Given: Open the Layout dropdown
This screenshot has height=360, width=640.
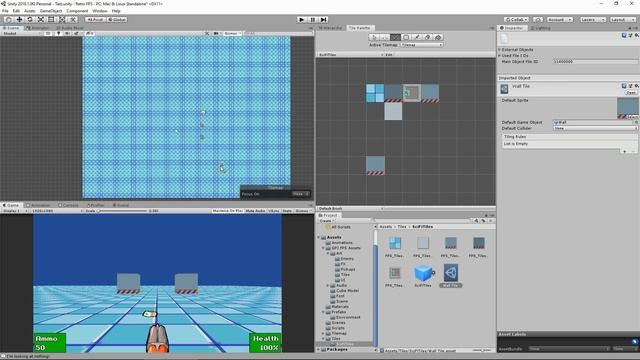Looking at the screenshot, I should tap(622, 20).
